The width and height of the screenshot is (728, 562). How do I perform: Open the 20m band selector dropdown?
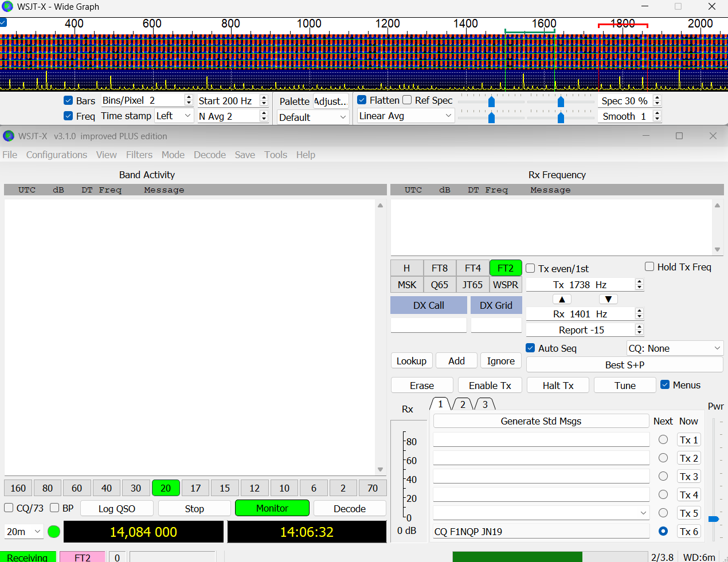point(24,532)
